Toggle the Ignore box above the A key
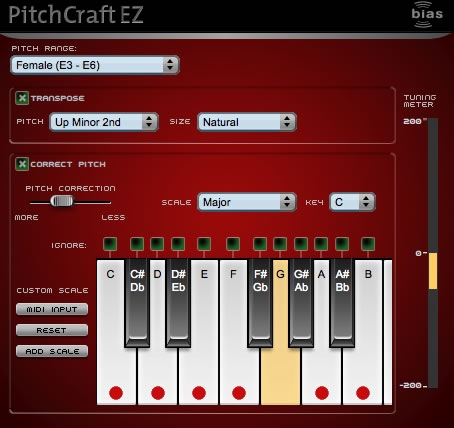The image size is (454, 428). click(321, 244)
